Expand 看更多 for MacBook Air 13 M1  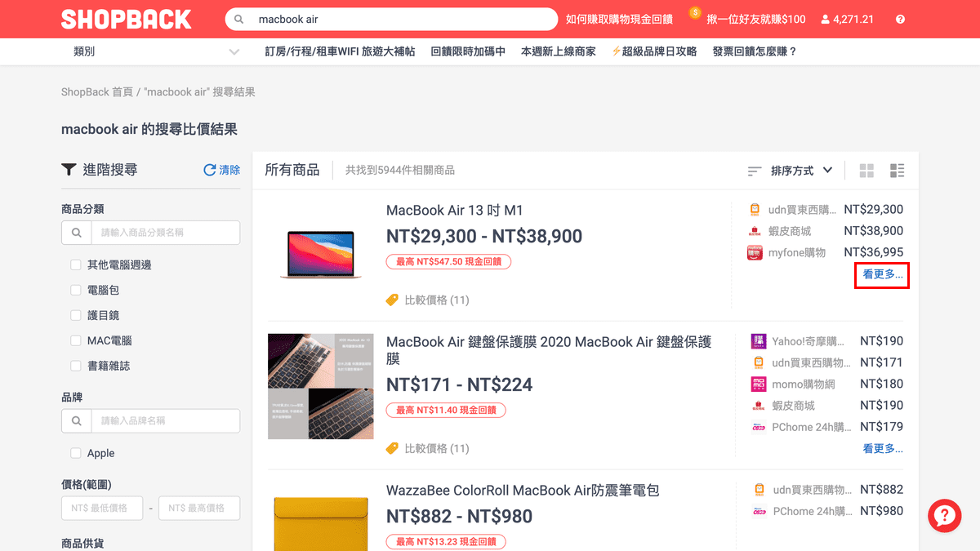pyautogui.click(x=881, y=276)
